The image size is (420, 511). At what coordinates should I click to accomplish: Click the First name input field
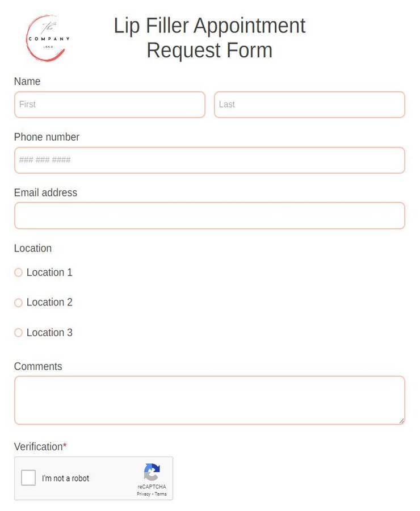click(x=110, y=104)
